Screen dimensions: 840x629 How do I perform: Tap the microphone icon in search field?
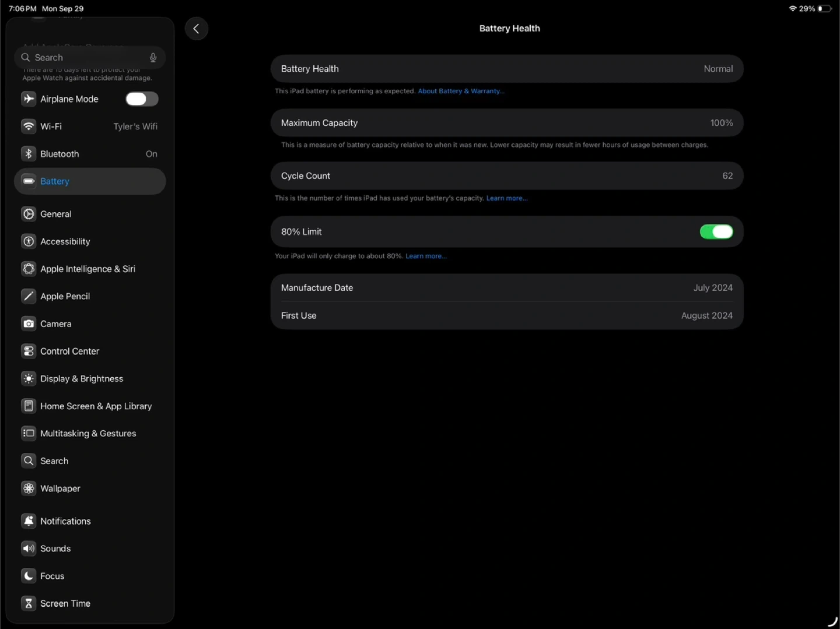click(x=153, y=58)
